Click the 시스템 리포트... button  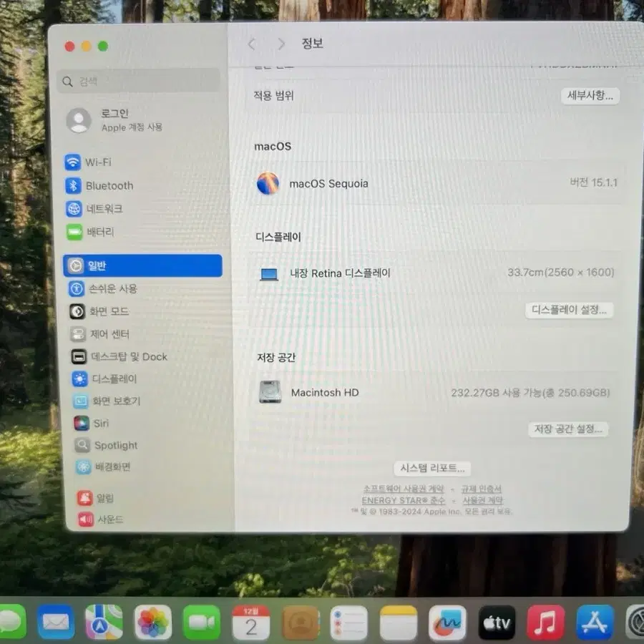click(432, 468)
